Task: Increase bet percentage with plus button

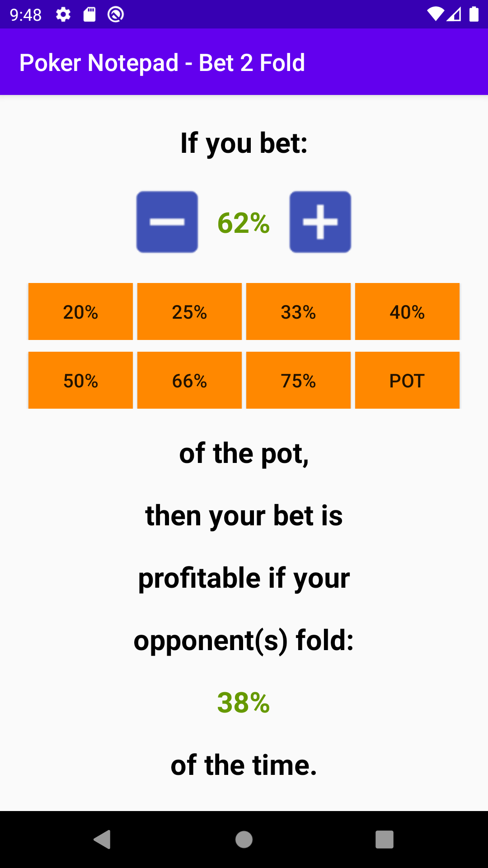Action: pyautogui.click(x=320, y=222)
